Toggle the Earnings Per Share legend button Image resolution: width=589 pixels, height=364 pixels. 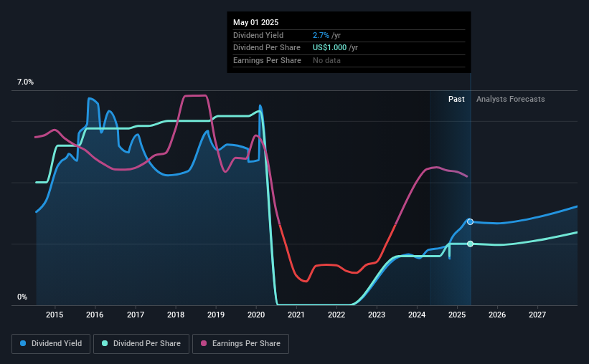coord(240,344)
